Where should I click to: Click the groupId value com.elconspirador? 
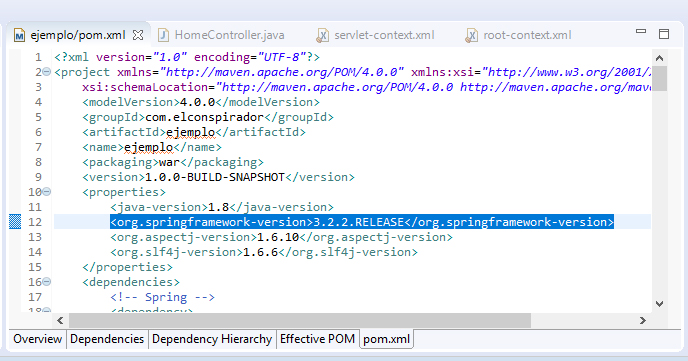click(x=204, y=117)
